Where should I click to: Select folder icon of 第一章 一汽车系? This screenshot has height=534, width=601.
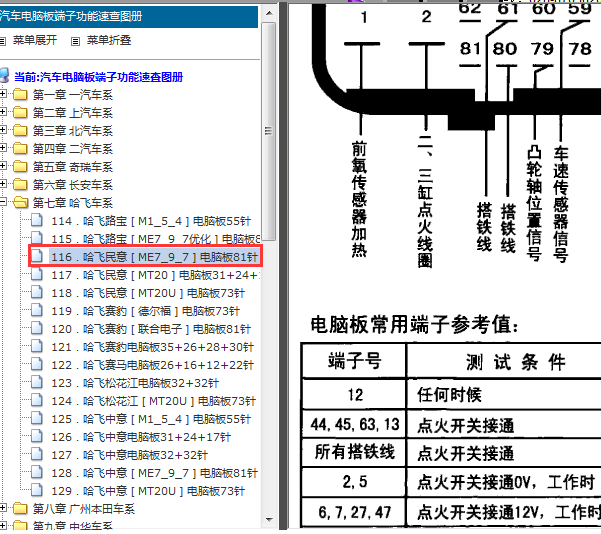(20, 94)
